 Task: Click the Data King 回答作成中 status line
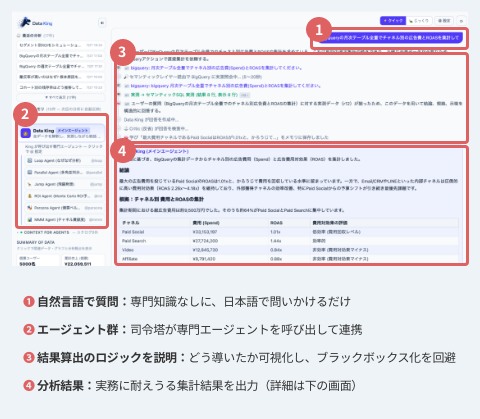151,119
